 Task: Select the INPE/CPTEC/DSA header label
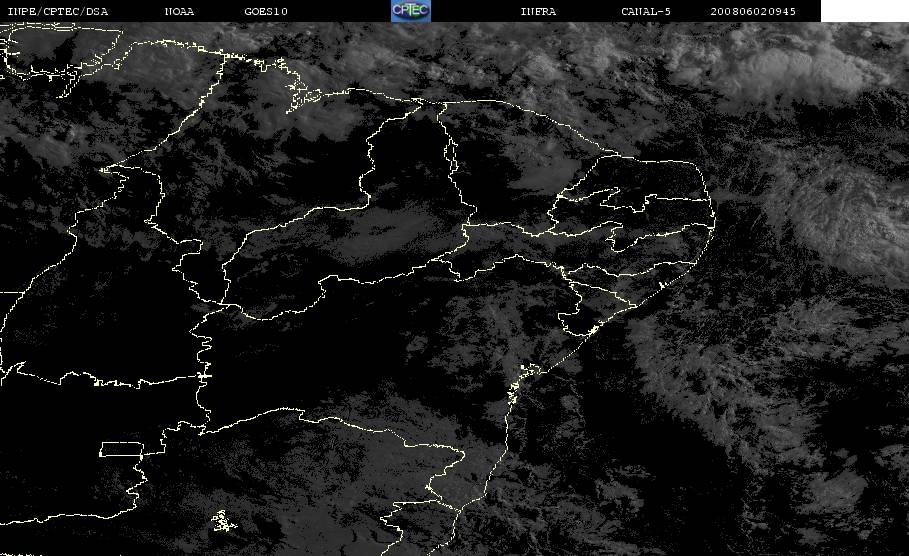coord(57,12)
